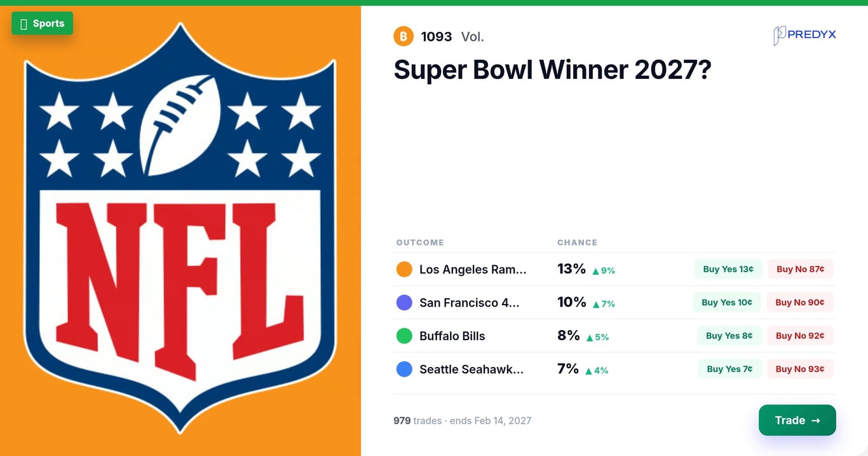This screenshot has height=456, width=868.
Task: Buy Yes at 13¢ for Rams
Action: click(x=728, y=269)
